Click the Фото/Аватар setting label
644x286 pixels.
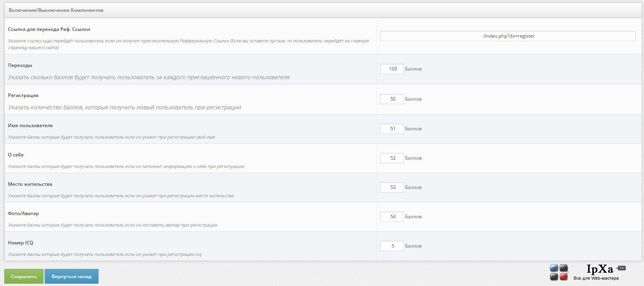[23, 214]
